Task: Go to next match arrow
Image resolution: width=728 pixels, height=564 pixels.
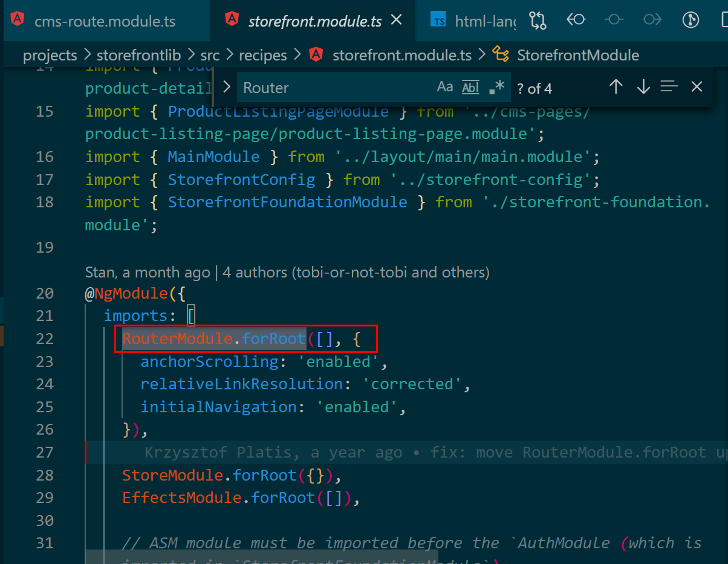Action: click(x=643, y=87)
